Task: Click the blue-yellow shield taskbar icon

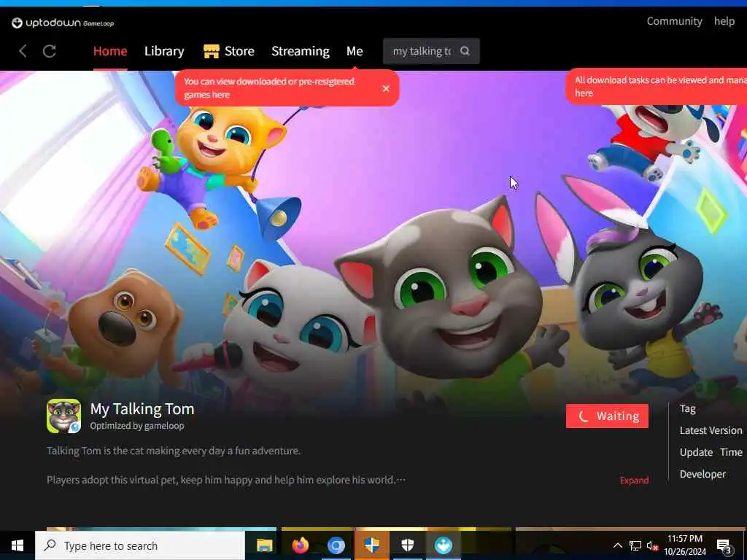Action: point(371,545)
